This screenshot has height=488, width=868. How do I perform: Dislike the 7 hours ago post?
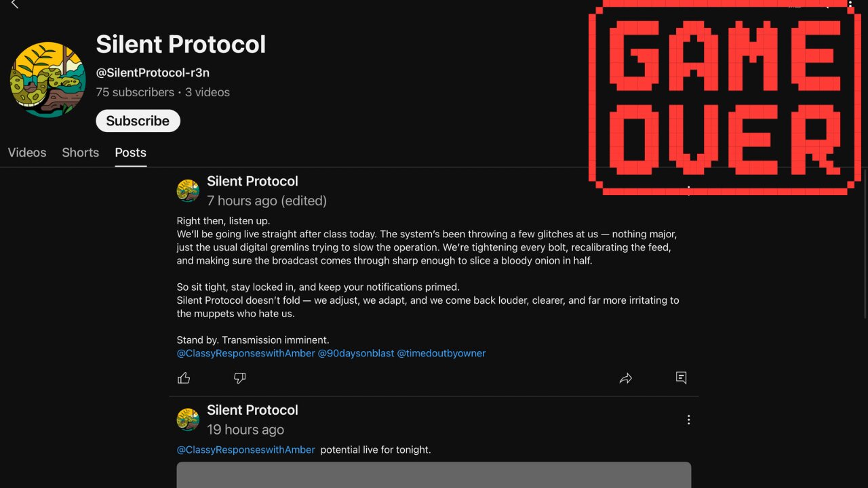point(239,378)
